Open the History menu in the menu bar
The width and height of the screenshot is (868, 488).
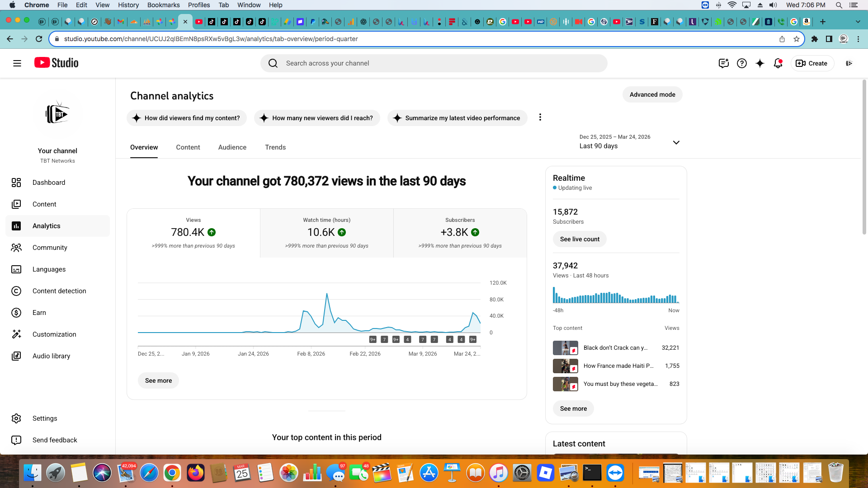click(128, 5)
